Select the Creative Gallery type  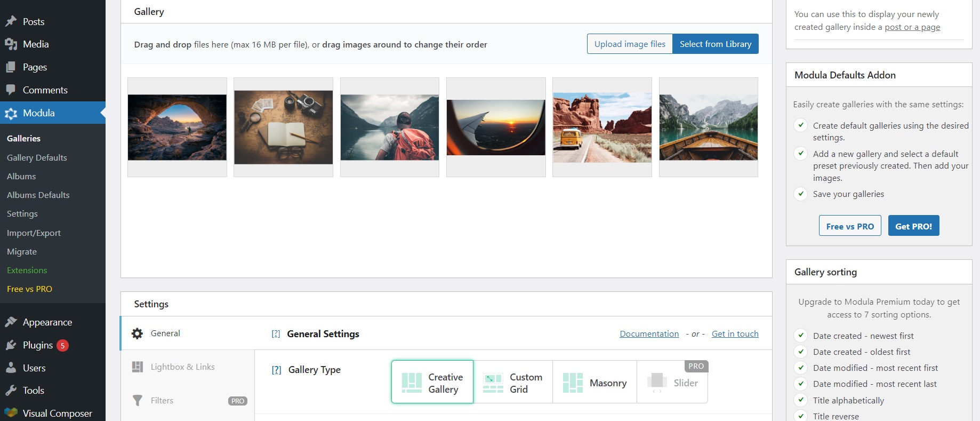[x=432, y=382]
